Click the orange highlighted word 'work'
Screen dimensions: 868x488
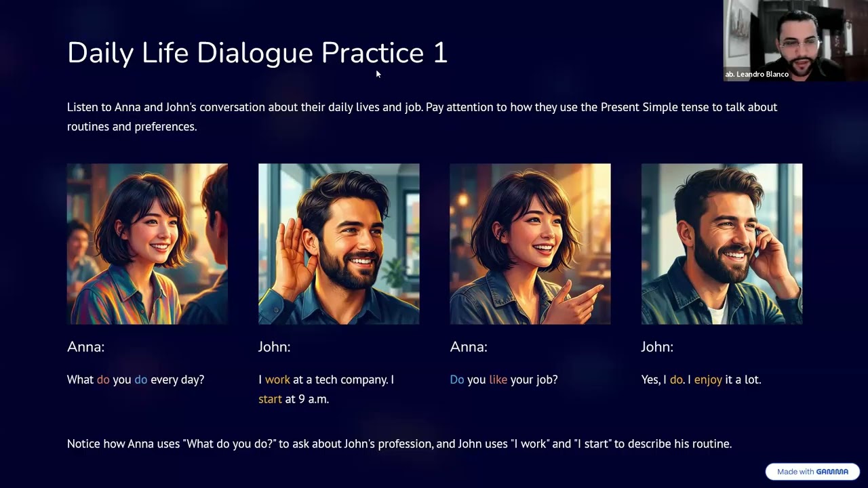click(277, 380)
